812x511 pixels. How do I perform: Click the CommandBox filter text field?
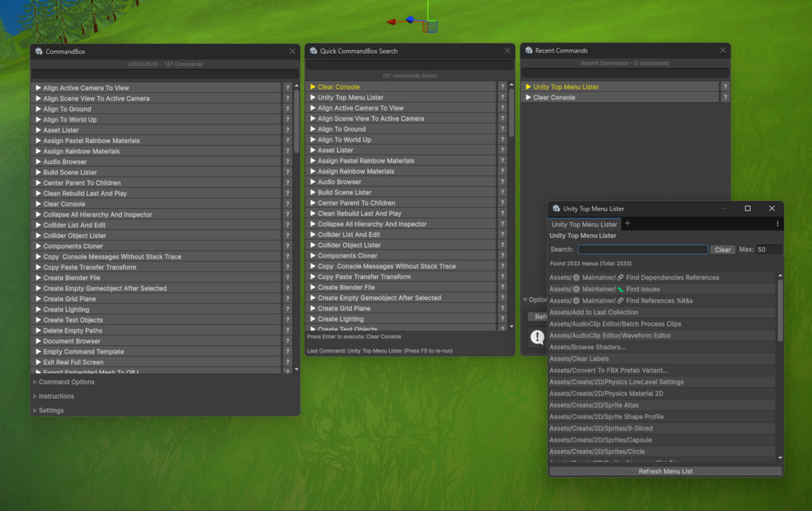[x=165, y=74]
